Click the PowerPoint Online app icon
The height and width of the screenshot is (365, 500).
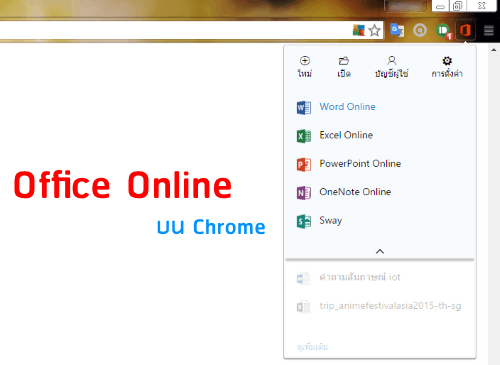click(304, 164)
